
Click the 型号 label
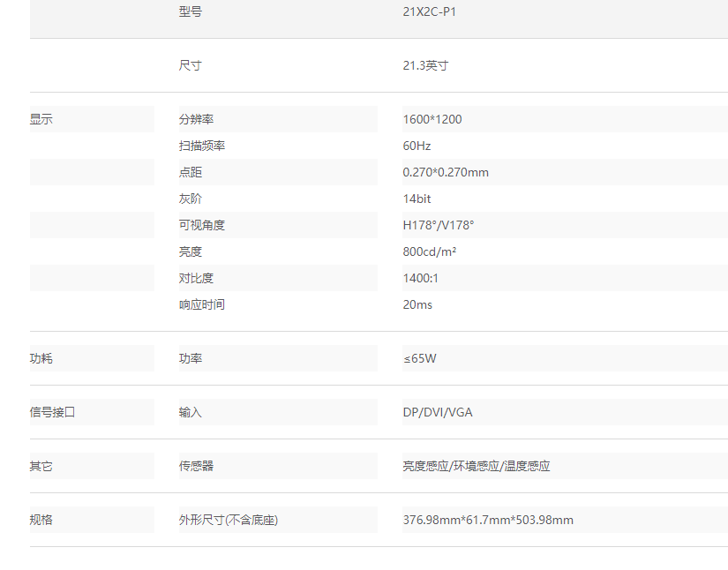[191, 11]
